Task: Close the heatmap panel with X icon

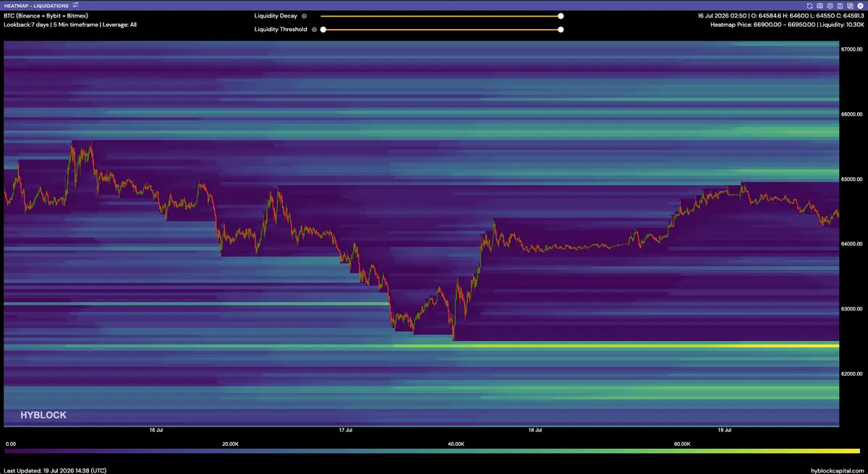Action: coord(860,6)
